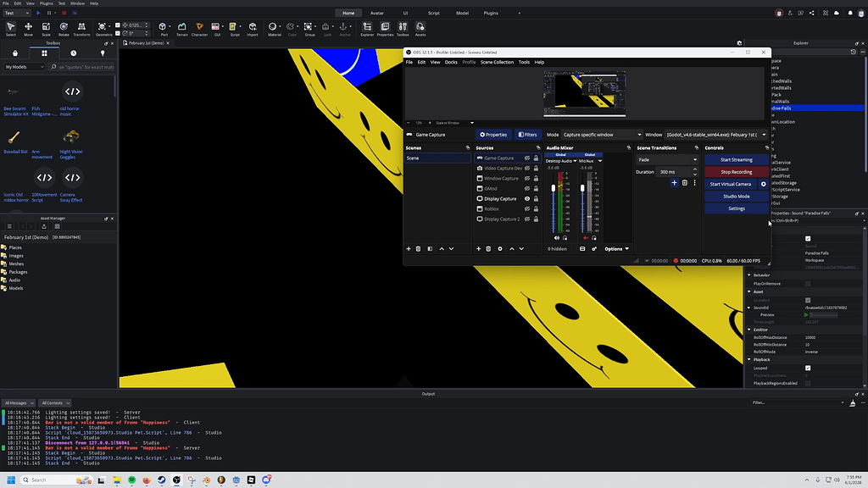Pick the Transform tool
The image size is (868, 488).
coord(81,29)
